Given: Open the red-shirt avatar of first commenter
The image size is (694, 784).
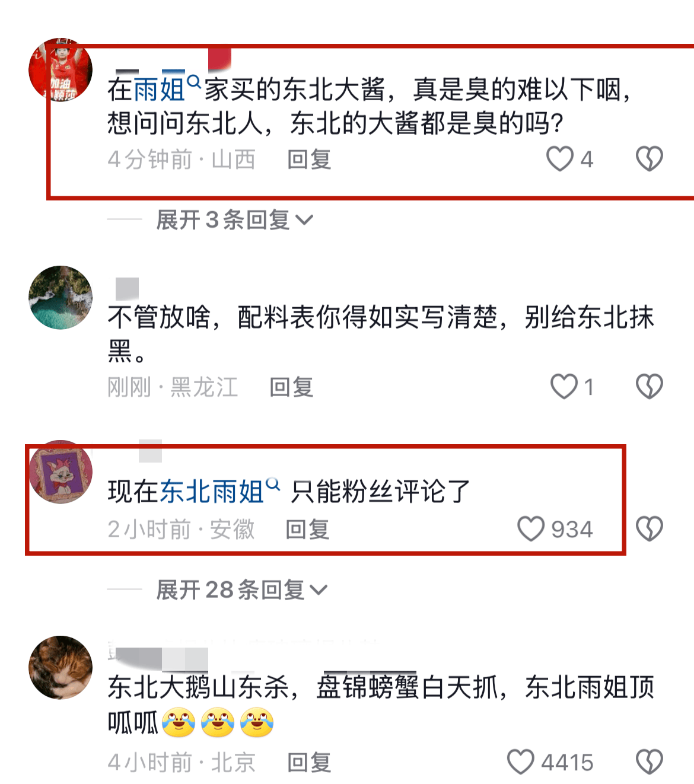Looking at the screenshot, I should (61, 70).
